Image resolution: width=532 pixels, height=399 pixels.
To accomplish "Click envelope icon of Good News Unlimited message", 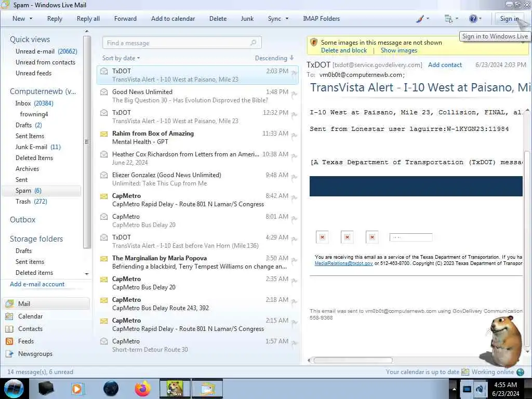I will point(104,92).
